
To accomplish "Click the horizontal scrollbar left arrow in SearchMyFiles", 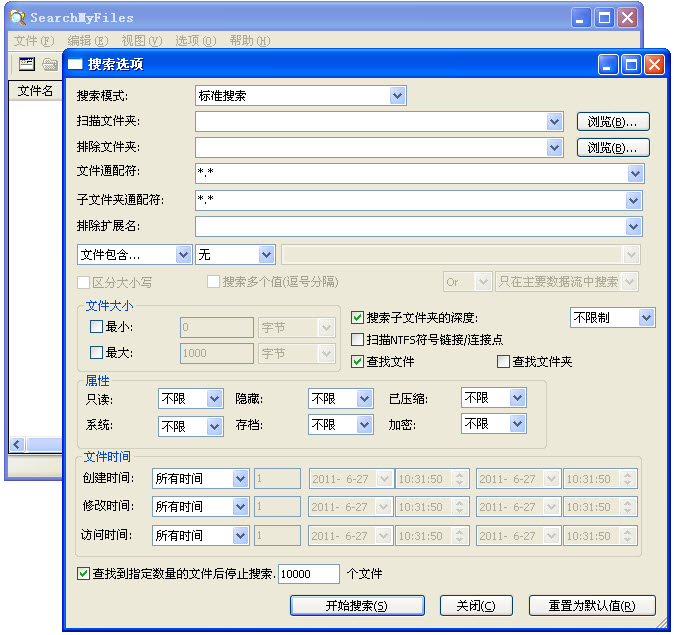I will (x=17, y=444).
